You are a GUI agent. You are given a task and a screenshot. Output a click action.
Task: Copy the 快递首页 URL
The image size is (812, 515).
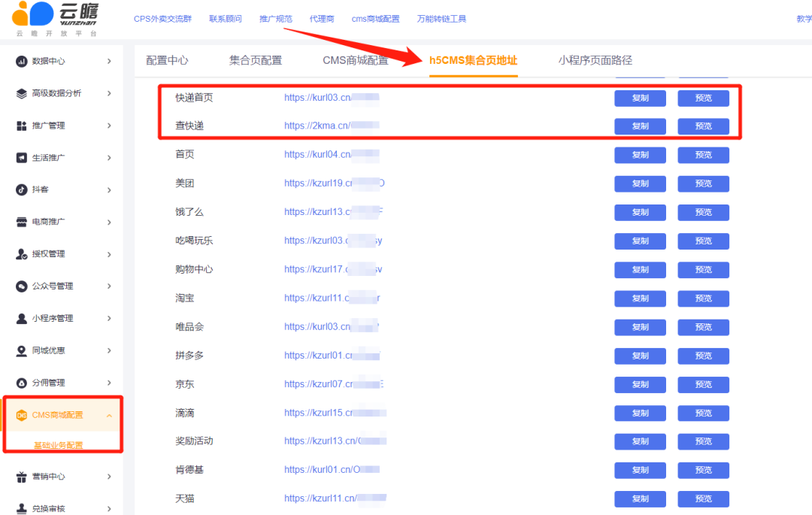640,98
